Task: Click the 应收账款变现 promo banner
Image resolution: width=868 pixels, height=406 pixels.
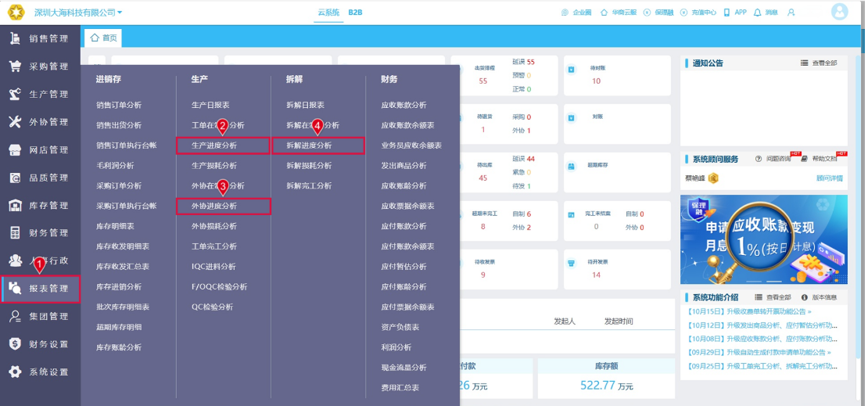Action: (764, 239)
